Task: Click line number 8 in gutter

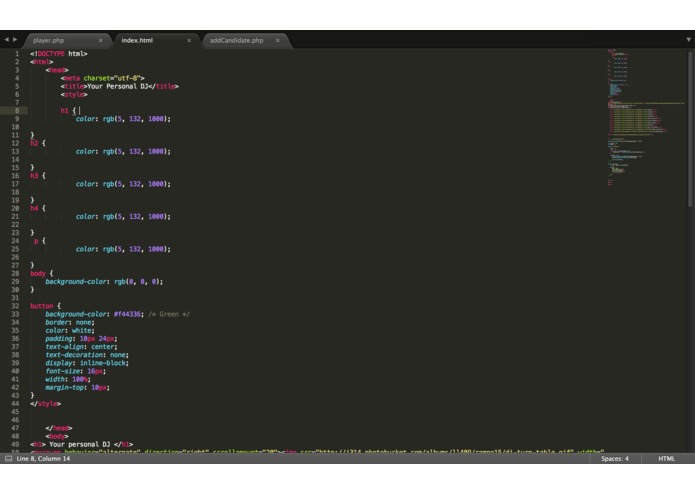Action: [17, 111]
